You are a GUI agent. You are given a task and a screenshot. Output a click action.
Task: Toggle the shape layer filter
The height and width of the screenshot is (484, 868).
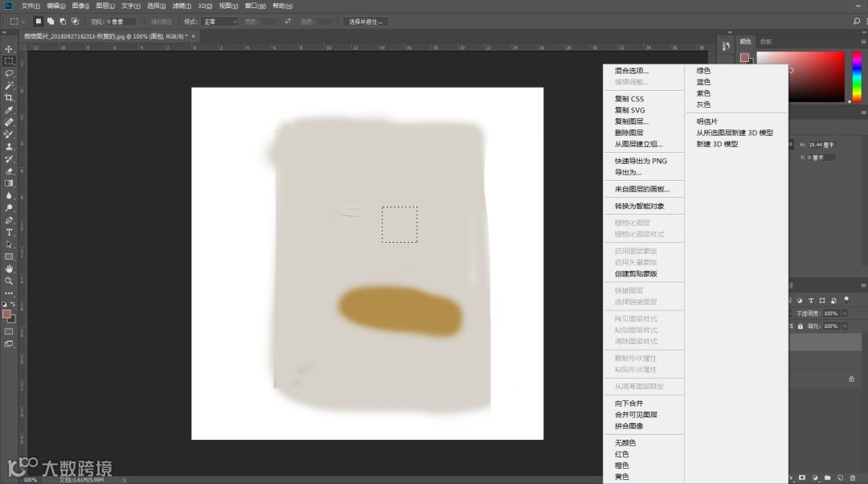(x=822, y=301)
